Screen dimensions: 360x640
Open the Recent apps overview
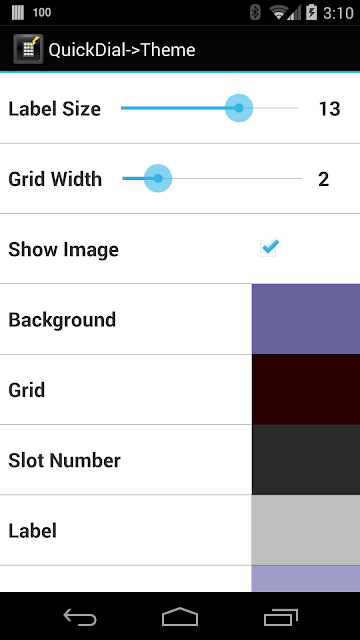[281, 616]
